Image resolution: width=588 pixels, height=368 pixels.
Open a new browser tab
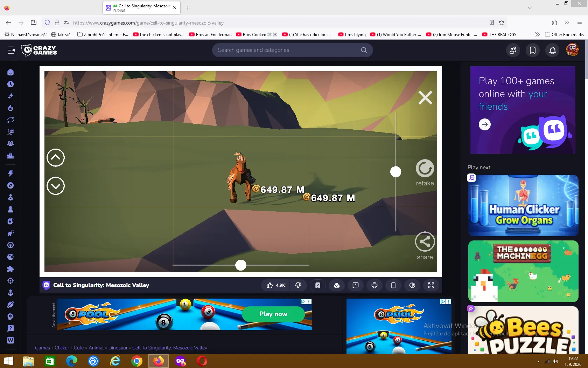188,8
